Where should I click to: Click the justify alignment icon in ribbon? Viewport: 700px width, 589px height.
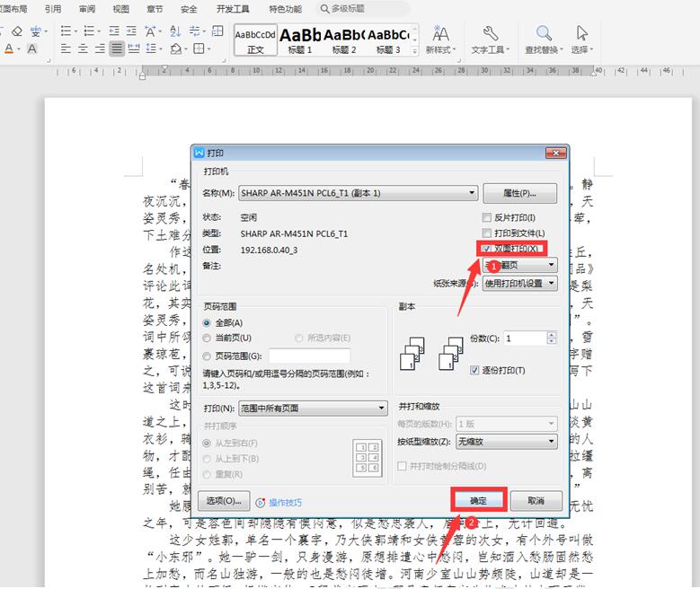[x=117, y=48]
